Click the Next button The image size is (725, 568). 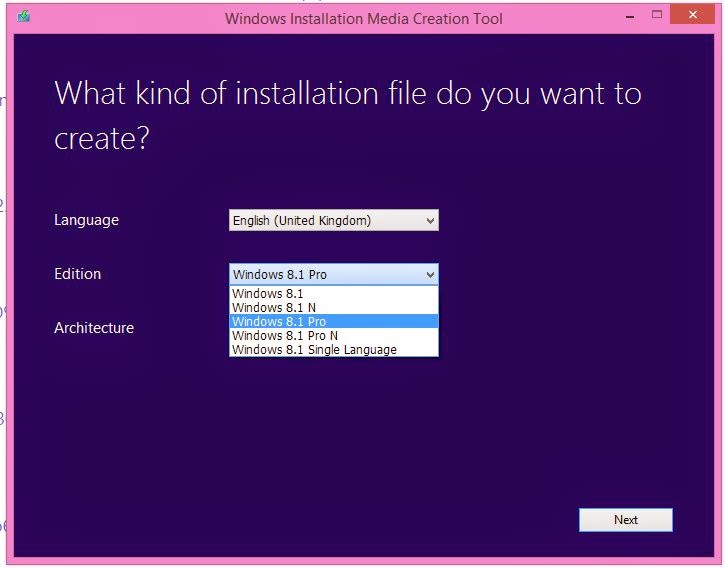[x=626, y=520]
